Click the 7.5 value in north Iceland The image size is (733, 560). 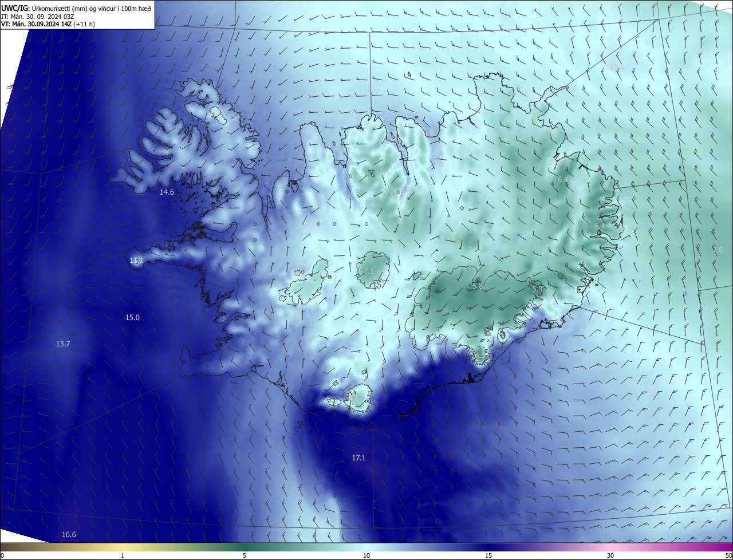(389, 195)
